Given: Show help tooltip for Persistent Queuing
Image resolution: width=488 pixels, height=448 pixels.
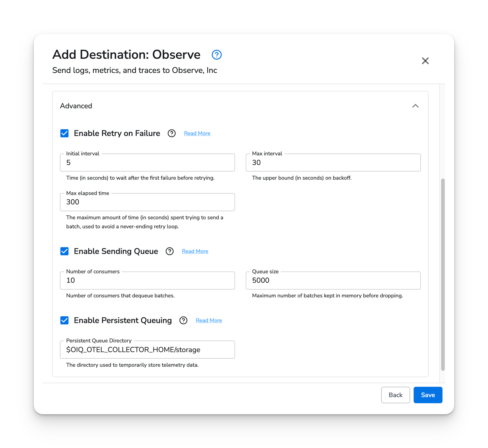Looking at the screenshot, I should coord(183,320).
